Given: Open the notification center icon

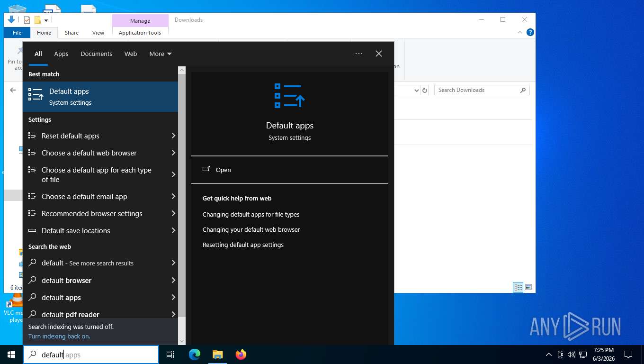Looking at the screenshot, I should tap(628, 355).
